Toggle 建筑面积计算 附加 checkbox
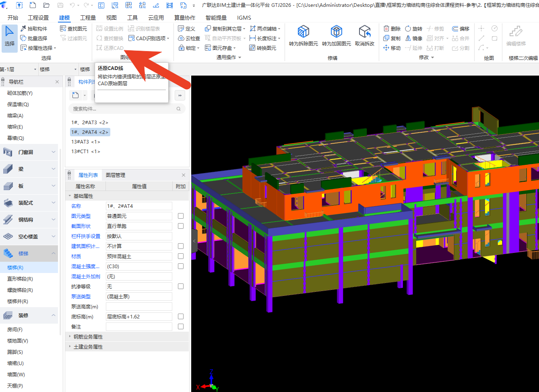The width and height of the screenshot is (539, 392). 181,246
